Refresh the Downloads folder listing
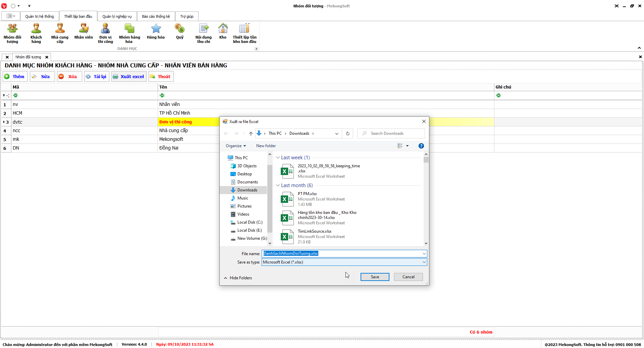The width and height of the screenshot is (644, 348). point(348,133)
